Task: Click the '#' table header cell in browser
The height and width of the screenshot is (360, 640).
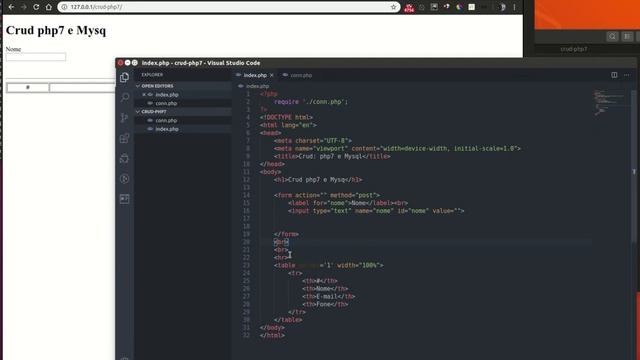Action: [x=28, y=87]
